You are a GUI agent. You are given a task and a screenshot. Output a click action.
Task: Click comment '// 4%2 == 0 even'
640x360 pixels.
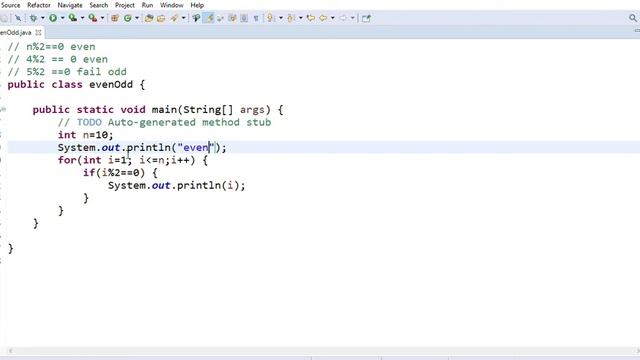pyautogui.click(x=58, y=59)
